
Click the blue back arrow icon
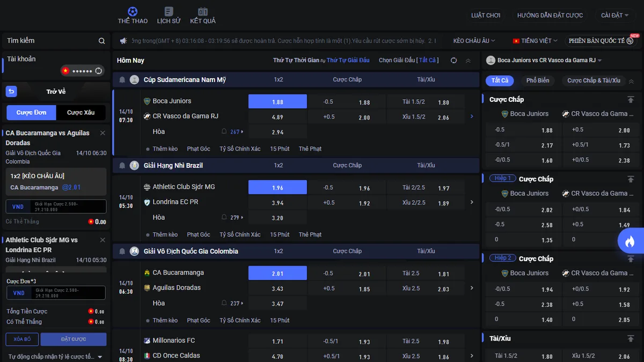point(11,92)
